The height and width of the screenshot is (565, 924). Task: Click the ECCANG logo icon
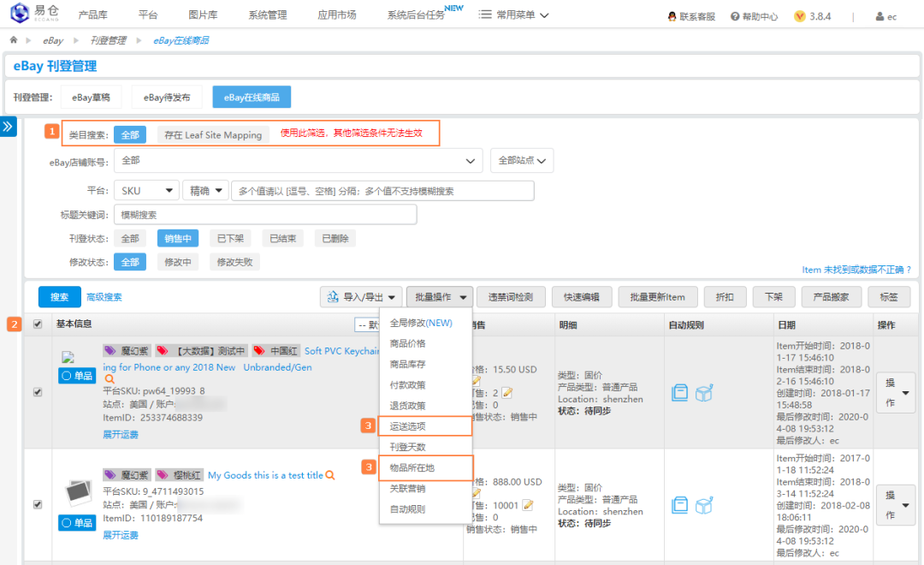coord(20,13)
